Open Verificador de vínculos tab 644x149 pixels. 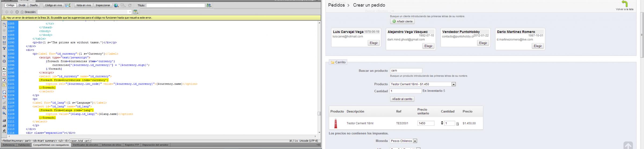(x=85, y=145)
